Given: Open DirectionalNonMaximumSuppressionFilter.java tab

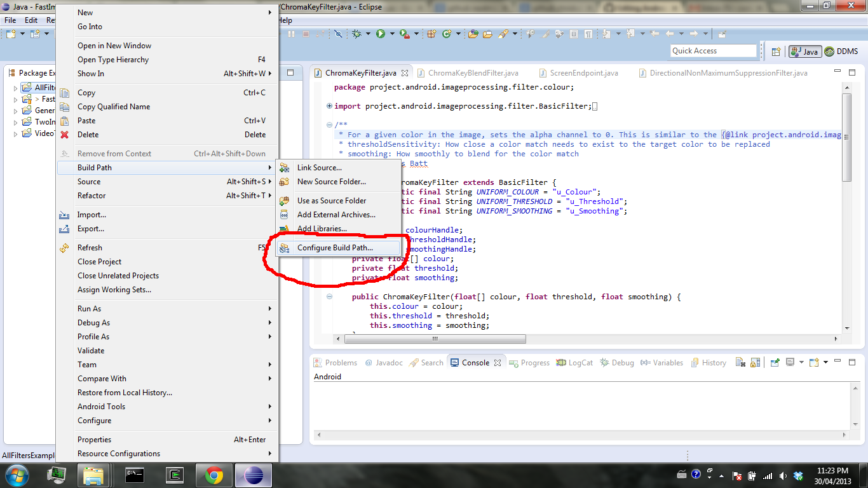Looking at the screenshot, I should point(722,73).
